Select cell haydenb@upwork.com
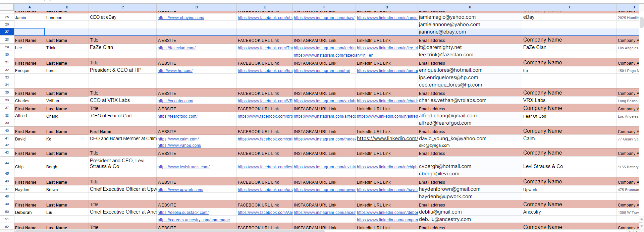 [470, 196]
